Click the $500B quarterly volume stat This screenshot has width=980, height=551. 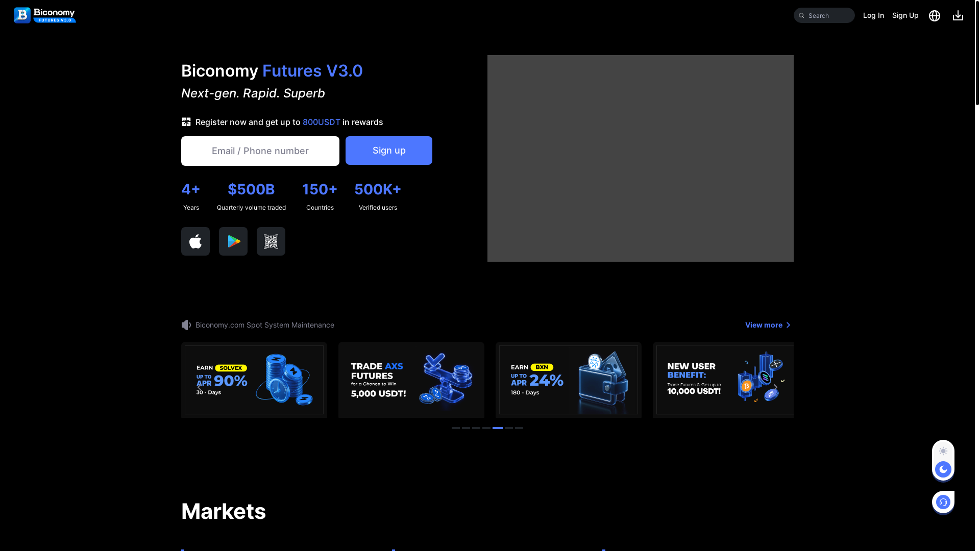tap(251, 196)
